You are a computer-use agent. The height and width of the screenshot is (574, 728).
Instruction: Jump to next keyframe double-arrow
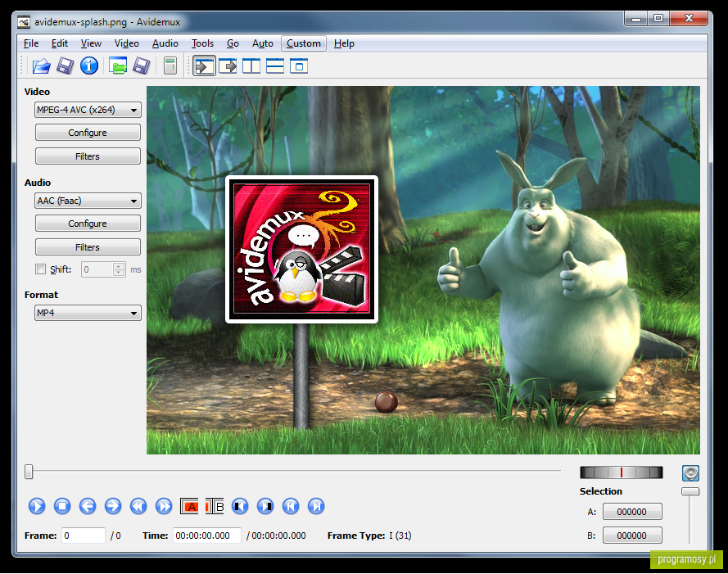(x=164, y=506)
